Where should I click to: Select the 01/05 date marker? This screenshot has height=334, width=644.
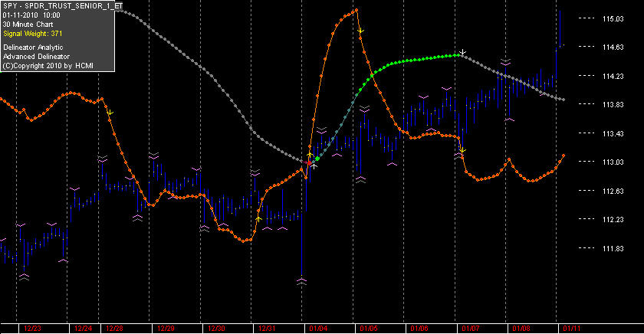click(369, 329)
